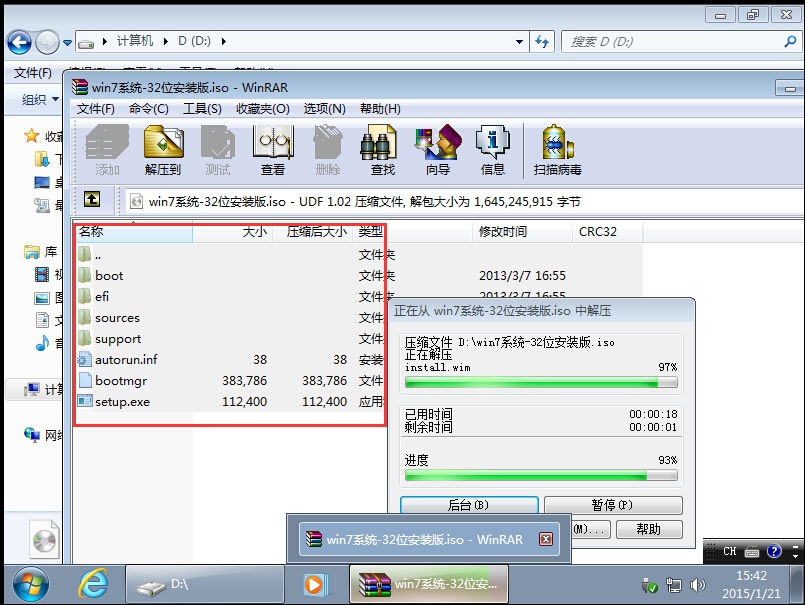This screenshot has height=605, width=805.
Task: Select the setup.exe file icon
Action: point(85,401)
